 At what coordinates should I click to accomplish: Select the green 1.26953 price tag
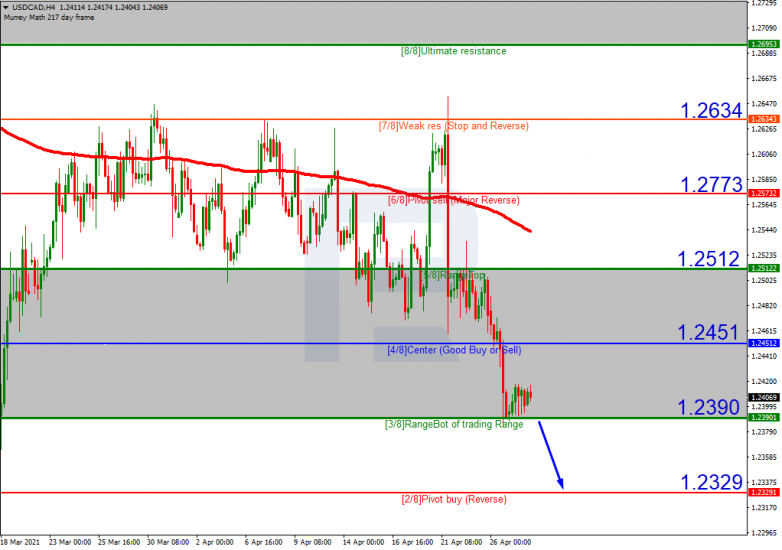tap(764, 44)
